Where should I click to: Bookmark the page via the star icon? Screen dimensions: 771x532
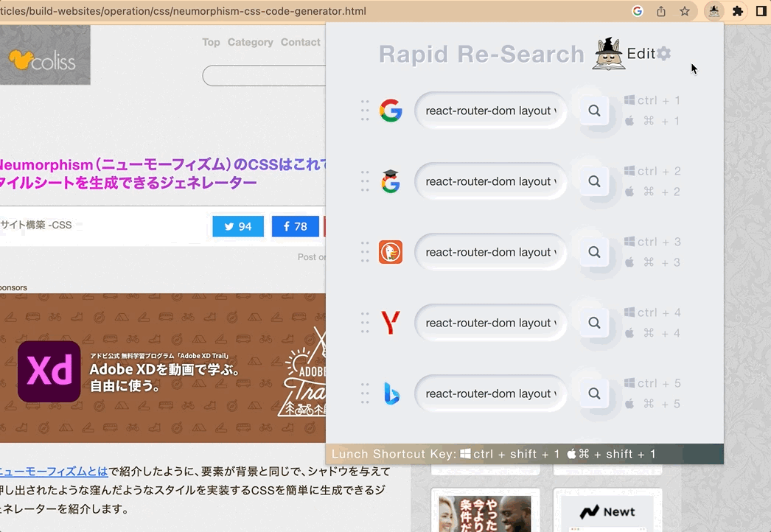(x=685, y=11)
